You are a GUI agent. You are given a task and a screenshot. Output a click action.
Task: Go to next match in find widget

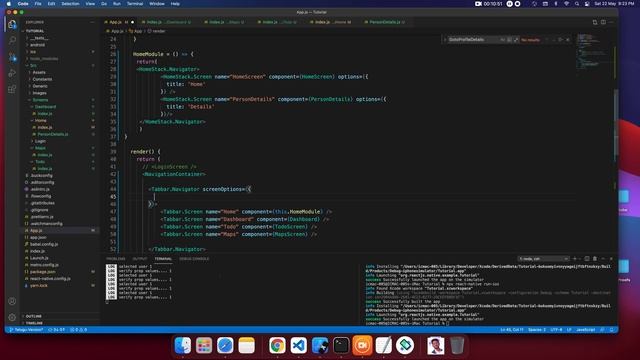click(x=554, y=40)
